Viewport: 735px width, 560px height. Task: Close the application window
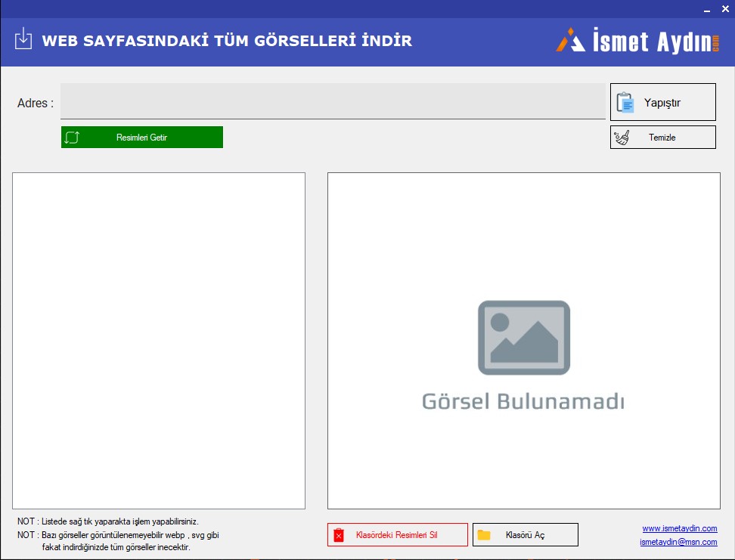tap(724, 9)
